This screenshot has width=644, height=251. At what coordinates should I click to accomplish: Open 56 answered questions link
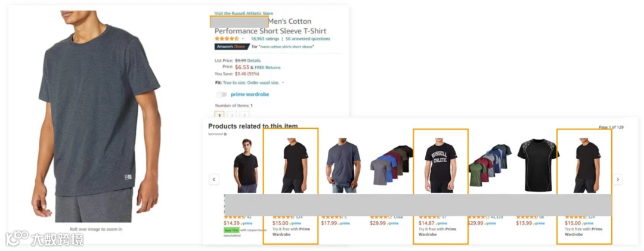point(308,39)
